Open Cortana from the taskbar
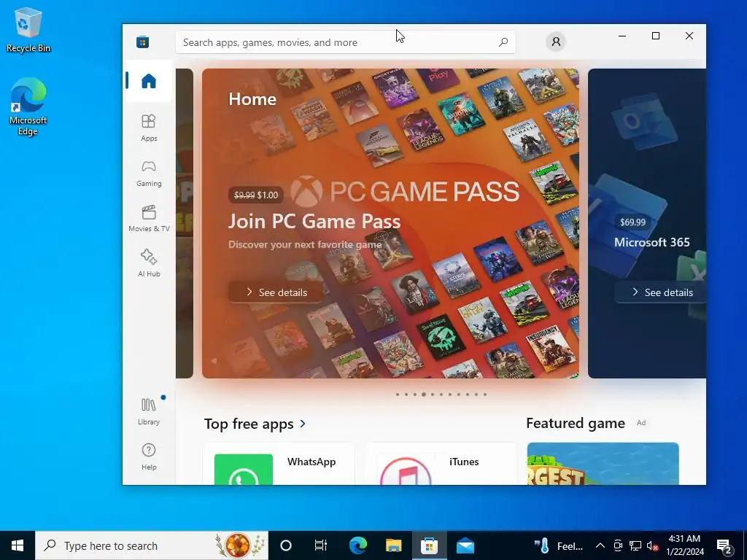Image resolution: width=747 pixels, height=560 pixels. (x=286, y=545)
